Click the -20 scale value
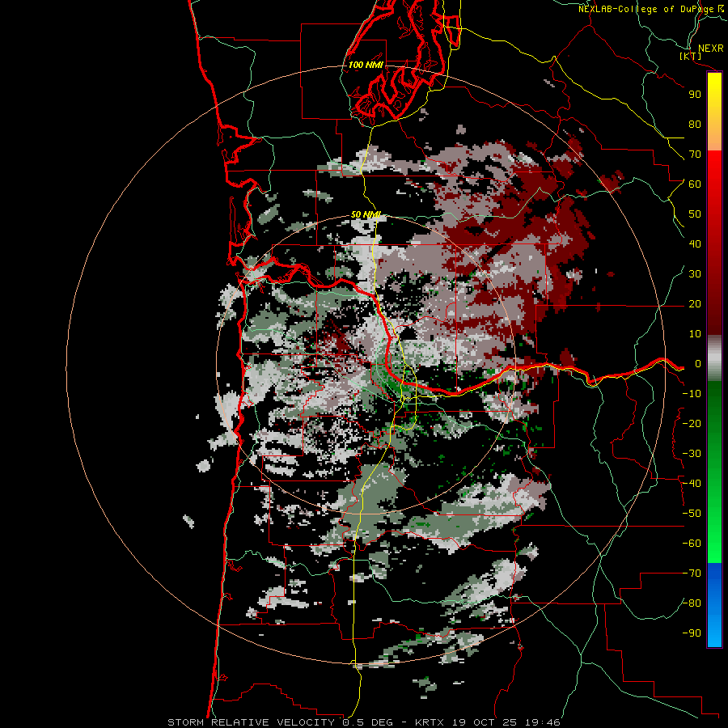The height and width of the screenshot is (728, 728). tap(692, 423)
